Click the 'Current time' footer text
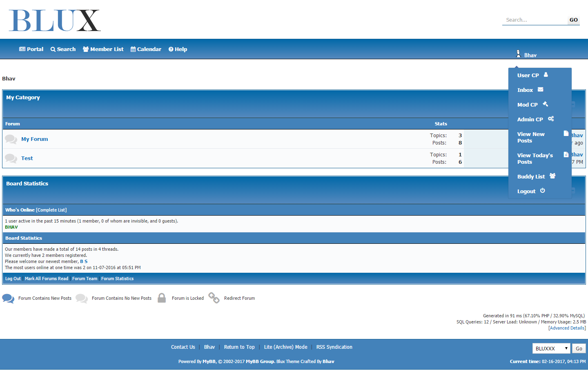The image size is (588, 370). (548, 361)
